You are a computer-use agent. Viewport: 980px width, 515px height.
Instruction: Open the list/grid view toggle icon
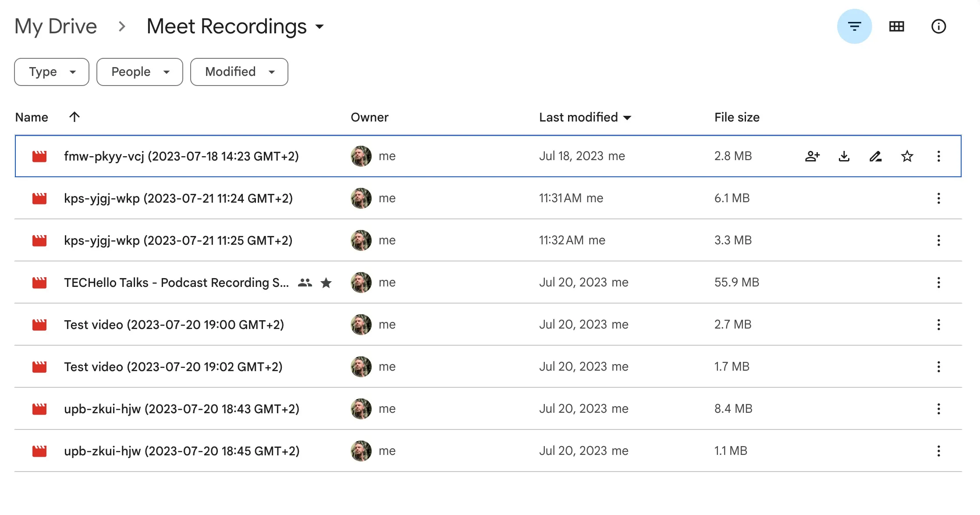pyautogui.click(x=897, y=26)
